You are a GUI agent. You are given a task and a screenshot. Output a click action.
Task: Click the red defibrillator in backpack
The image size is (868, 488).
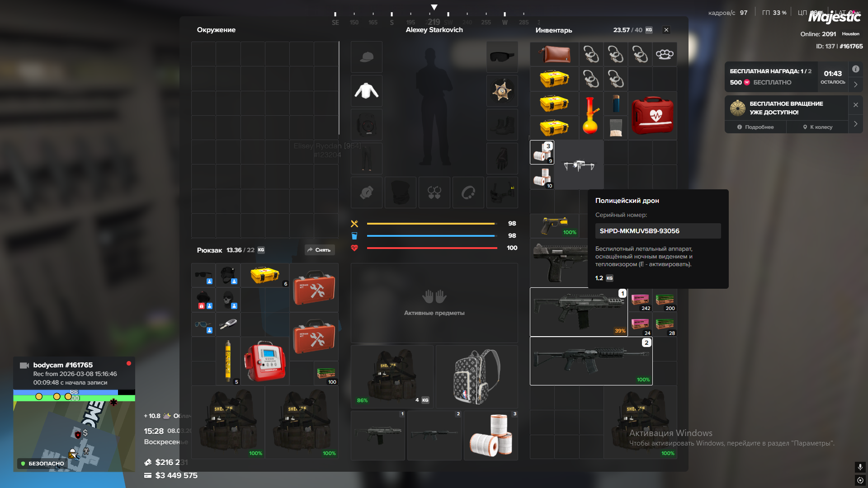tap(265, 361)
